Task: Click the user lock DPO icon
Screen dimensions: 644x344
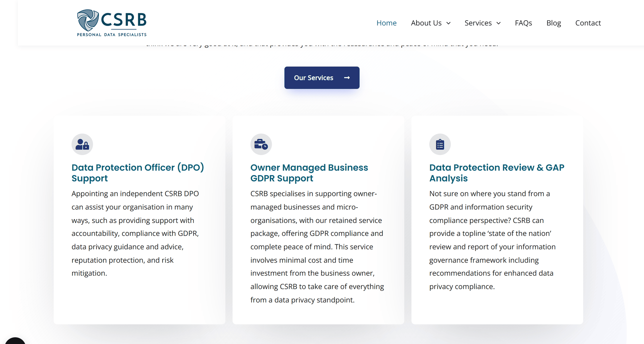Action: click(x=82, y=144)
